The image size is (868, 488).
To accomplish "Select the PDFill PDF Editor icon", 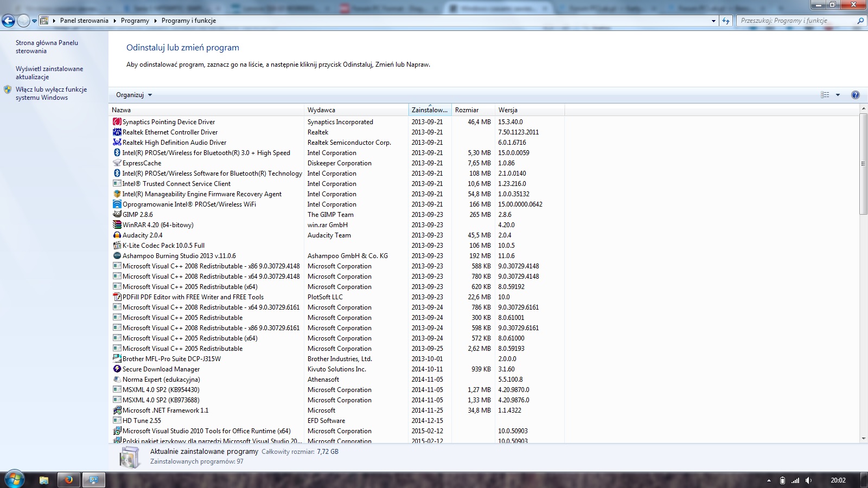I will click(117, 297).
